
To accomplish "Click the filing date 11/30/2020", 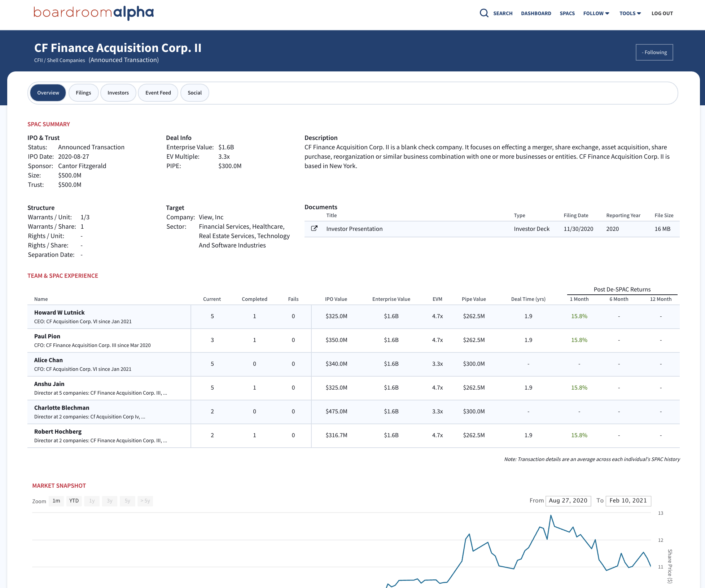I will pos(578,229).
